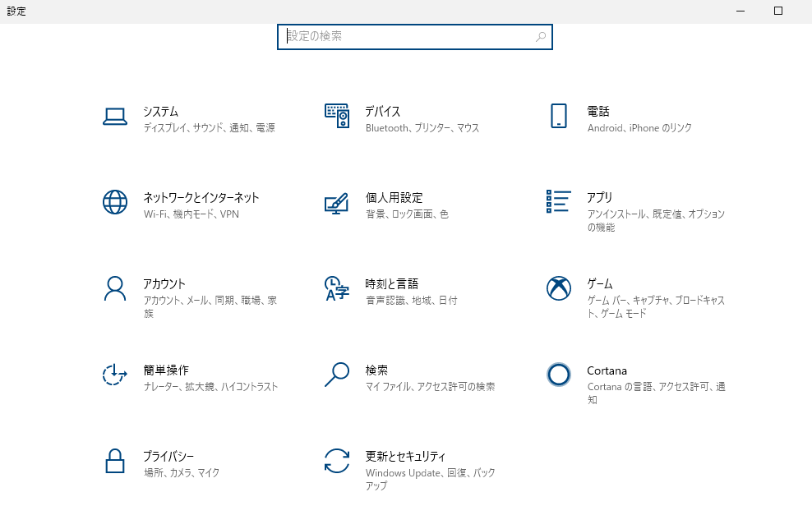Open the 時刻と言語 clock and letter icon
Image resolution: width=812 pixels, height=506 pixels.
click(x=337, y=288)
